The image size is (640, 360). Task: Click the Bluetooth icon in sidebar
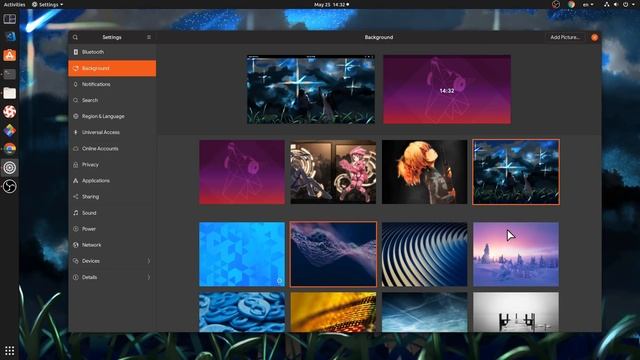pos(76,52)
